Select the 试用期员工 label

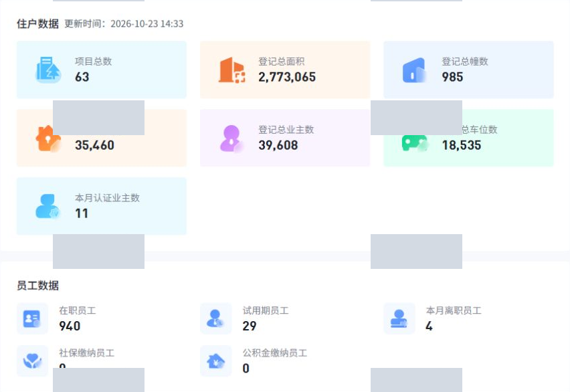(x=266, y=310)
